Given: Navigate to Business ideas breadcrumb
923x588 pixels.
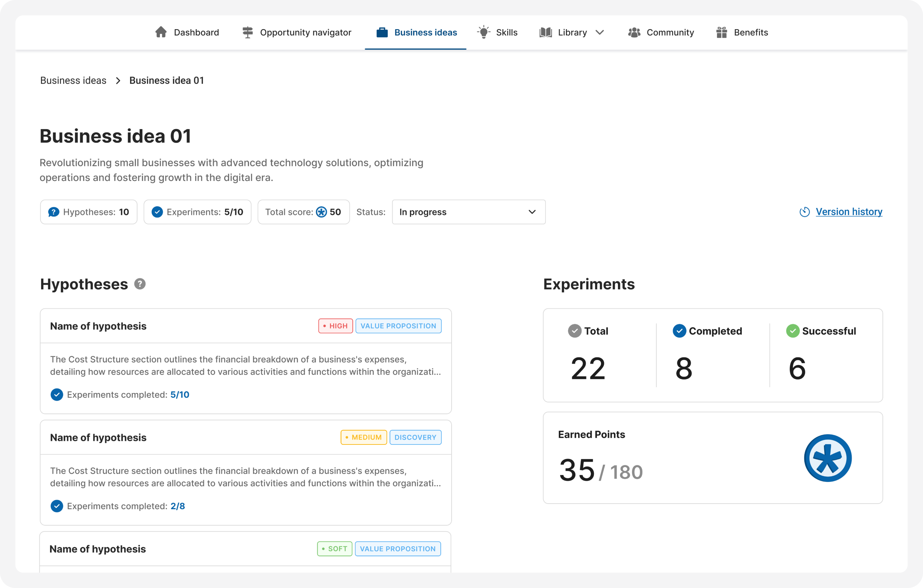Looking at the screenshot, I should 73,80.
